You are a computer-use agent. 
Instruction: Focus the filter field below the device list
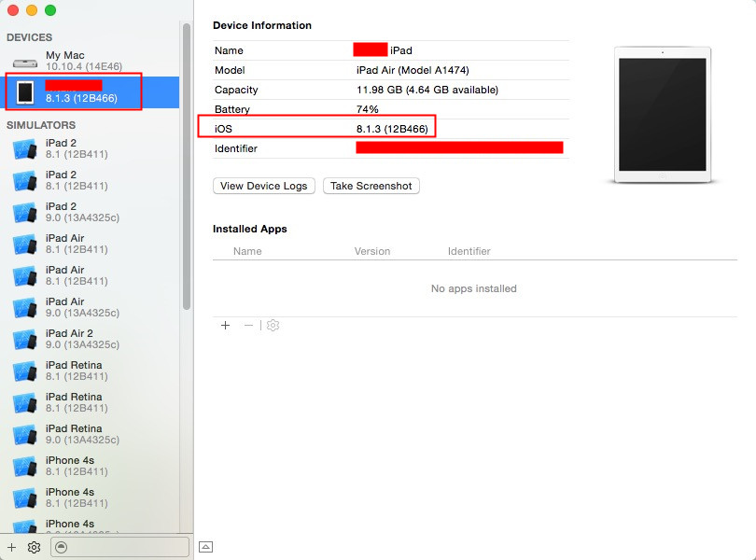pyautogui.click(x=119, y=547)
